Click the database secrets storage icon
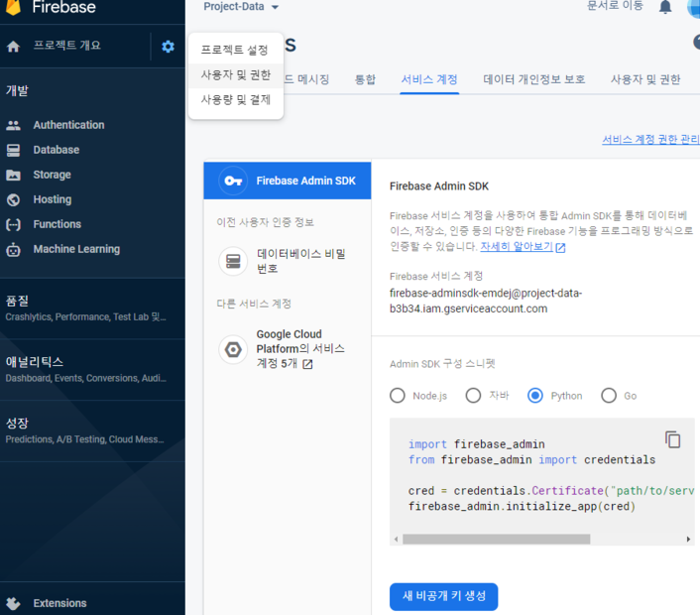This screenshot has height=615, width=700. (x=233, y=261)
